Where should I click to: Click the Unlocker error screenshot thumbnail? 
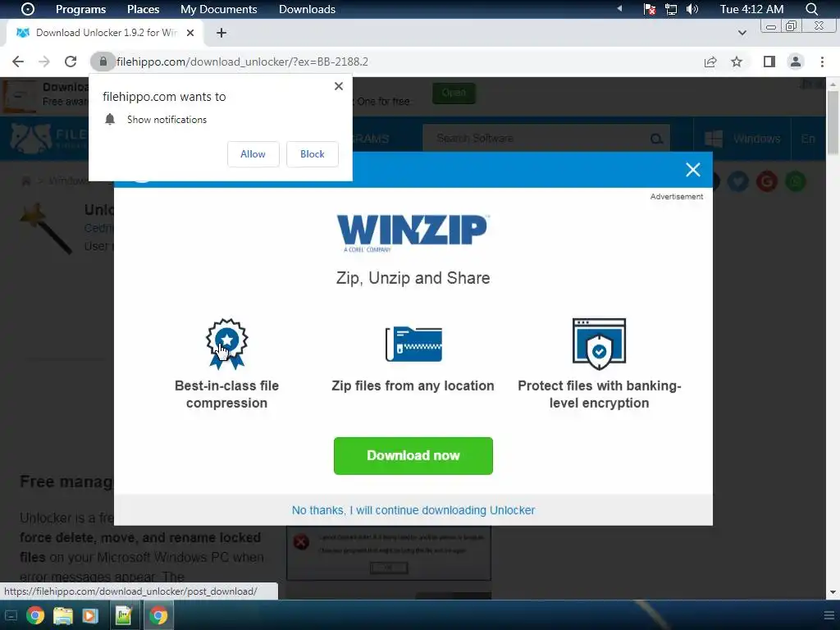coord(389,554)
